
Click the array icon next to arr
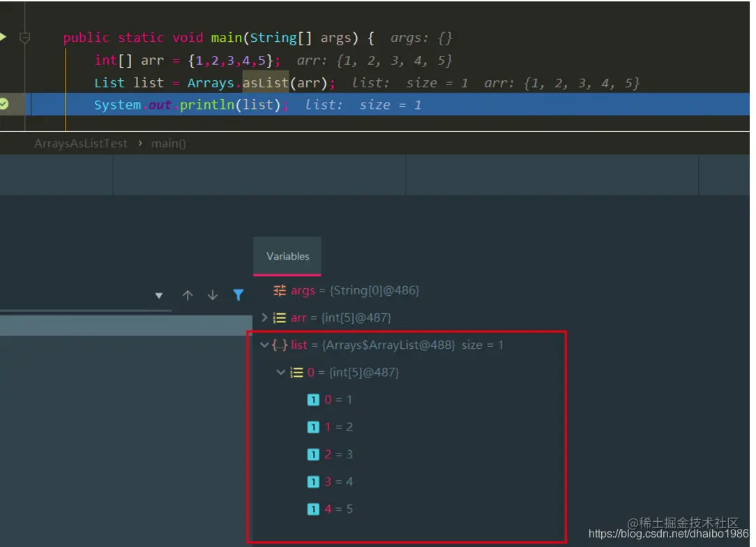pos(280,318)
